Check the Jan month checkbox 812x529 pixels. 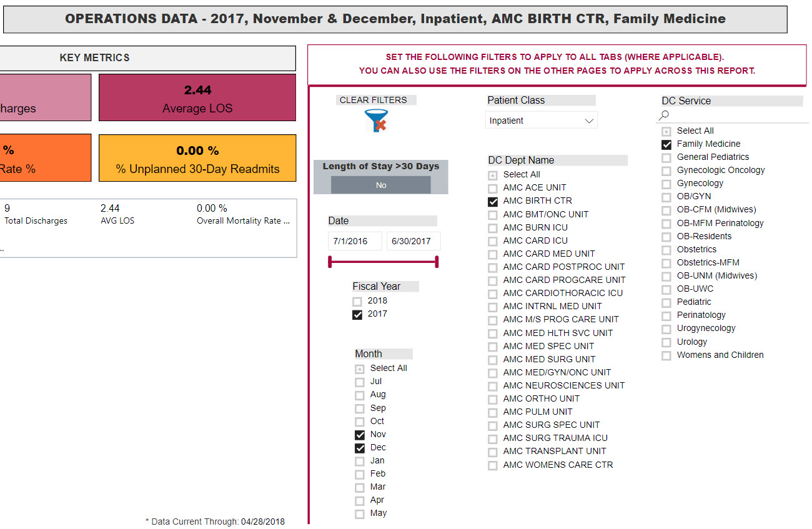[x=360, y=461]
